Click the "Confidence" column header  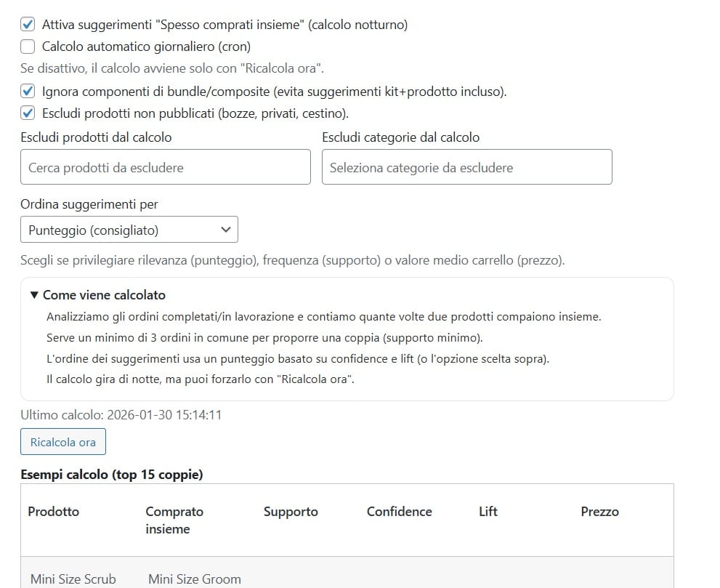point(399,511)
